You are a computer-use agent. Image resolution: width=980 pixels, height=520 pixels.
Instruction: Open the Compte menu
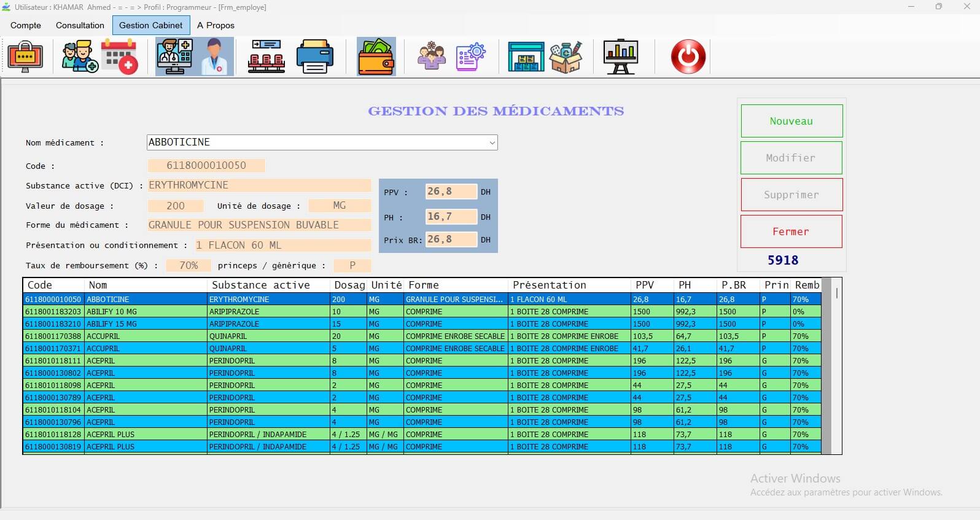tap(26, 25)
